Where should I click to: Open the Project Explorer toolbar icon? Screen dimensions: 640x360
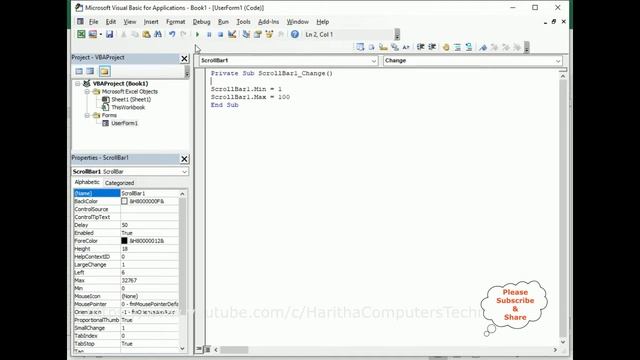tap(246, 34)
